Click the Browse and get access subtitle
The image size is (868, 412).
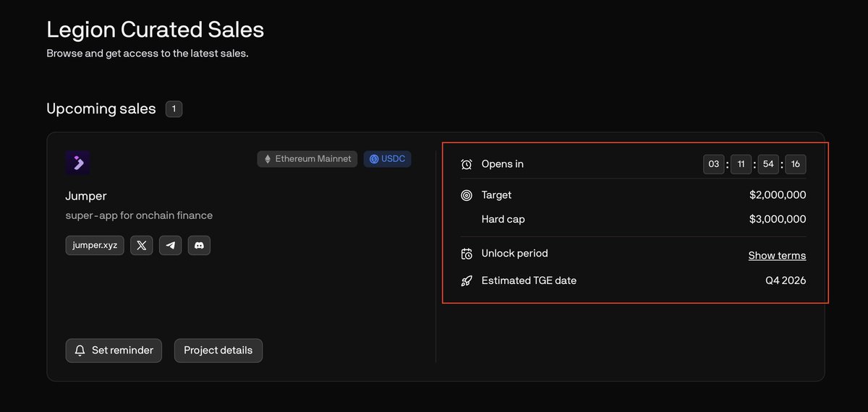148,53
